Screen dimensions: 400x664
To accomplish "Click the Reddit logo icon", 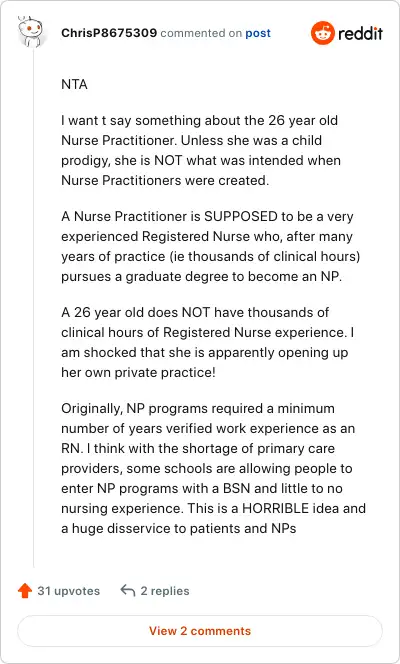I will [x=323, y=33].
